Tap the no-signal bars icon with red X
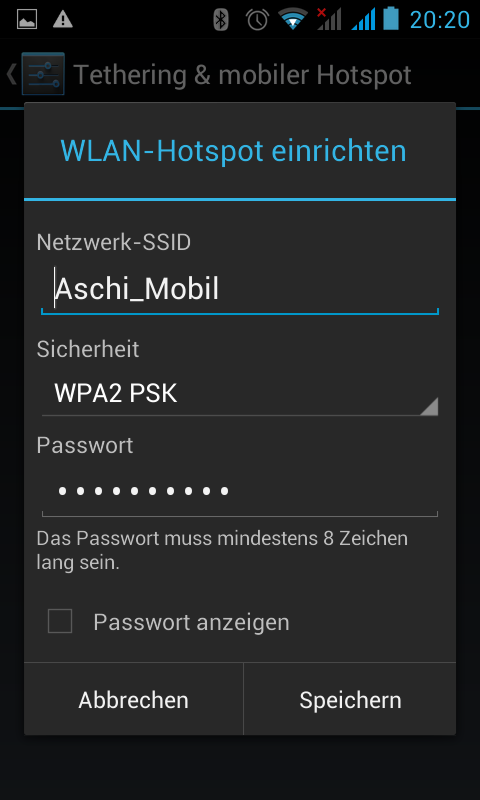 pos(329,19)
